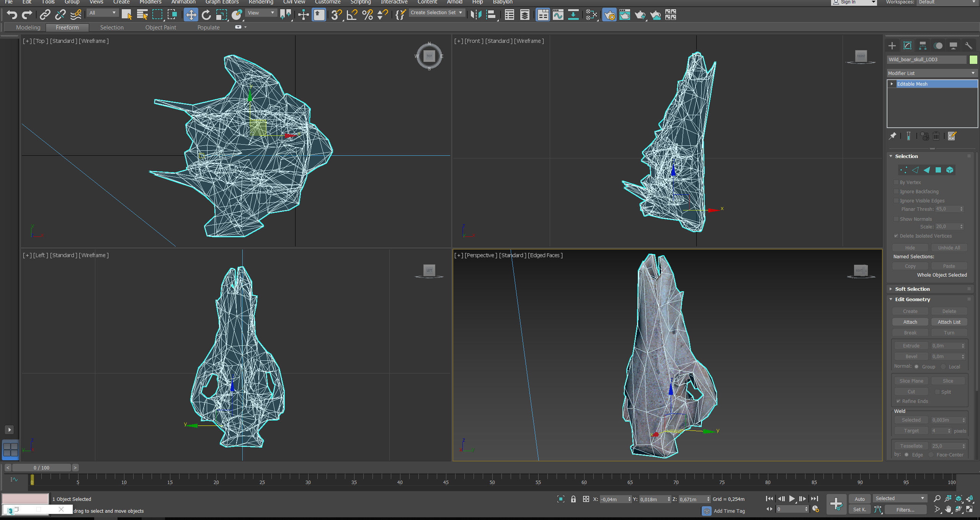The image size is (980, 520).
Task: Switch to the Display command panel
Action: (x=953, y=46)
